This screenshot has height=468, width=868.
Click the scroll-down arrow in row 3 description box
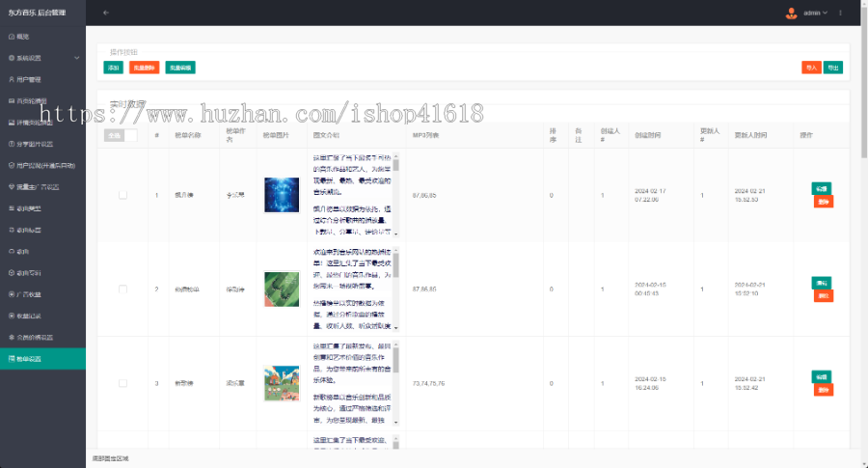pyautogui.click(x=395, y=422)
